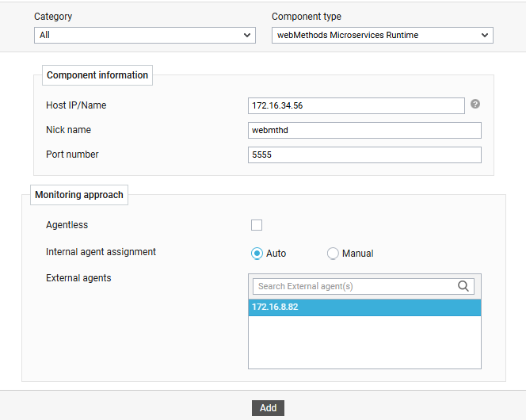Click the Component type label text
The width and height of the screenshot is (526, 420).
(x=307, y=17)
